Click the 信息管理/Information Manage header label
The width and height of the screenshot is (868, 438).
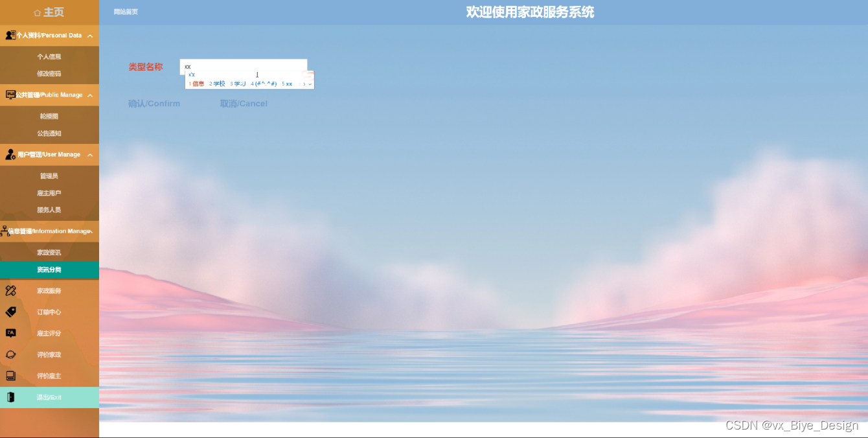click(x=49, y=231)
